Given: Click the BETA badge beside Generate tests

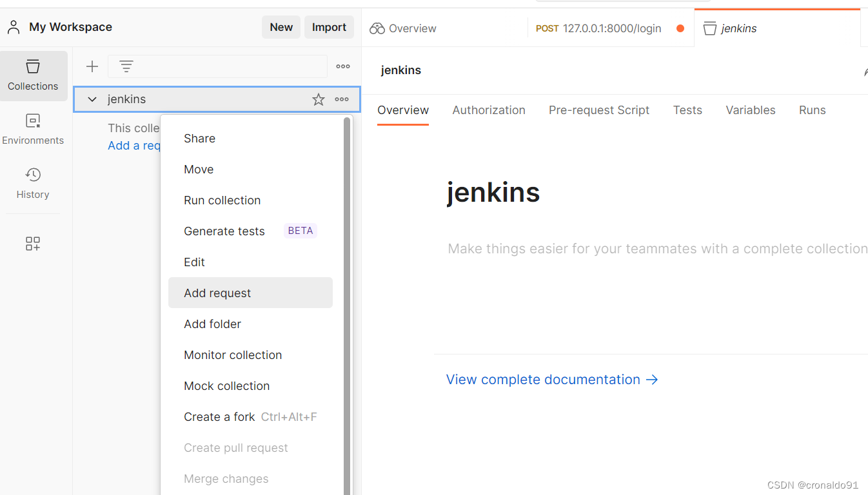Looking at the screenshot, I should tap(301, 231).
